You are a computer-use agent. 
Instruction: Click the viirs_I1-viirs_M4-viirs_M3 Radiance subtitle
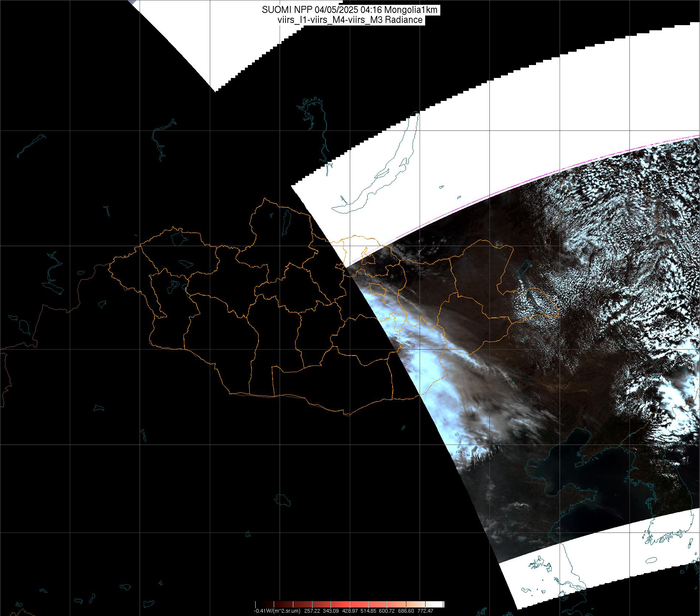(350, 20)
